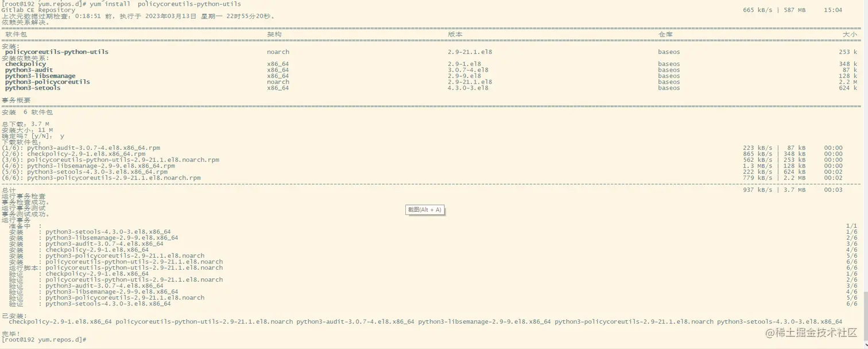Image resolution: width=868 pixels, height=349 pixels.
Task: Click 'noarch' in the python3-policycoreutils table row
Action: (x=278, y=82)
